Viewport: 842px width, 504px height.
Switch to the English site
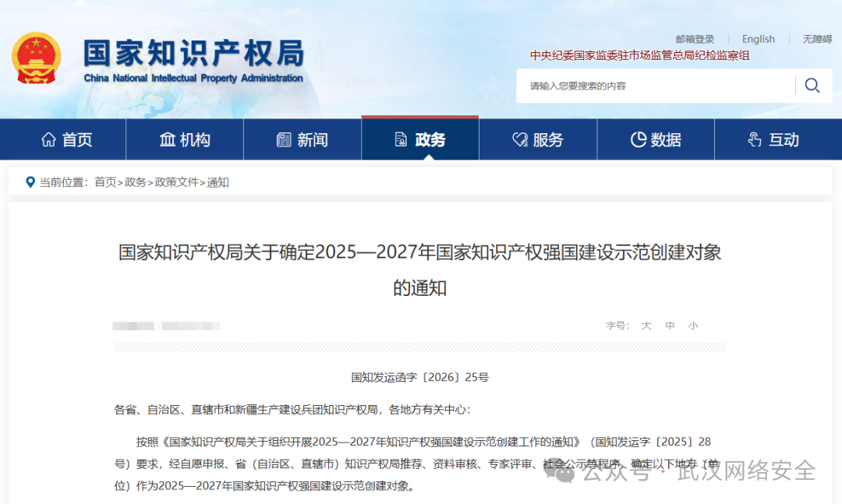759,39
